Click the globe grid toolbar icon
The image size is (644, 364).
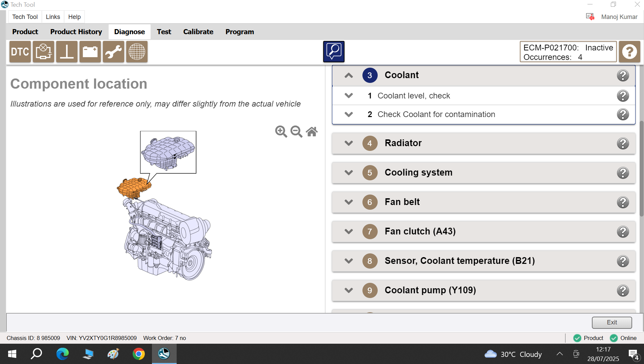coord(137,52)
